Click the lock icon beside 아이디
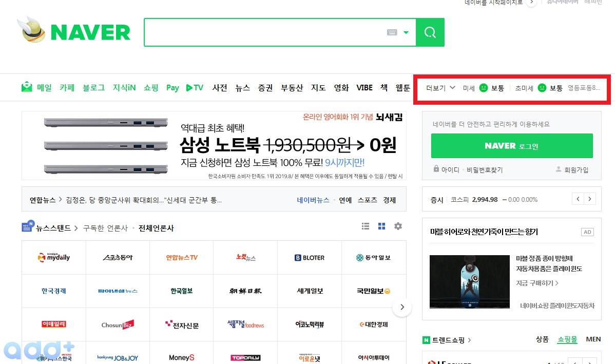 coord(436,169)
